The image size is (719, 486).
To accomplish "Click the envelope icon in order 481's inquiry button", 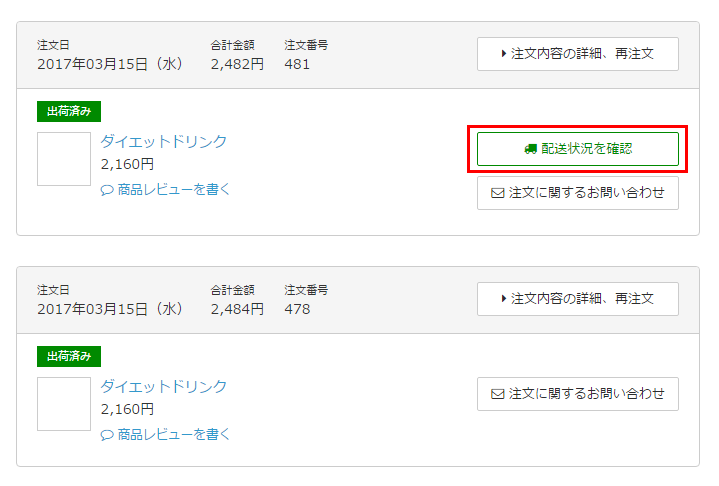I will [497, 194].
